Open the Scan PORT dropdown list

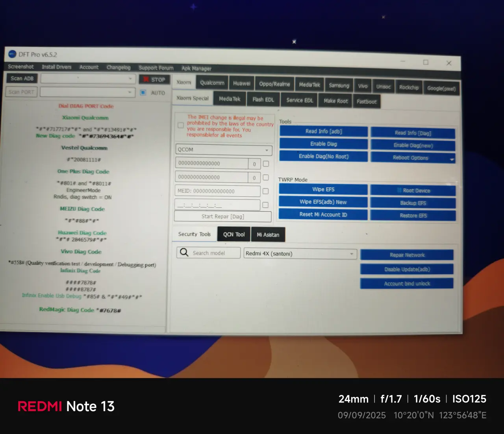(88, 92)
